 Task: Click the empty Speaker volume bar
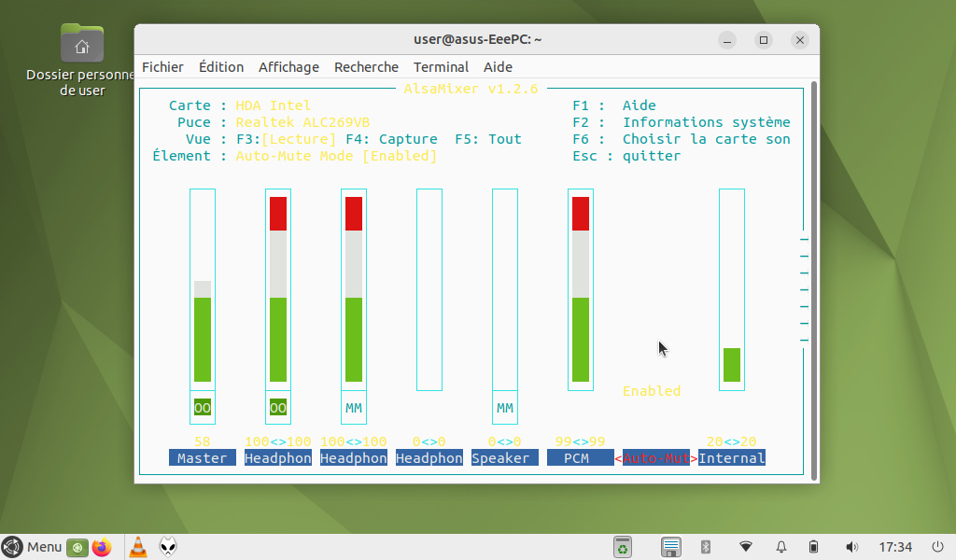coord(505,289)
